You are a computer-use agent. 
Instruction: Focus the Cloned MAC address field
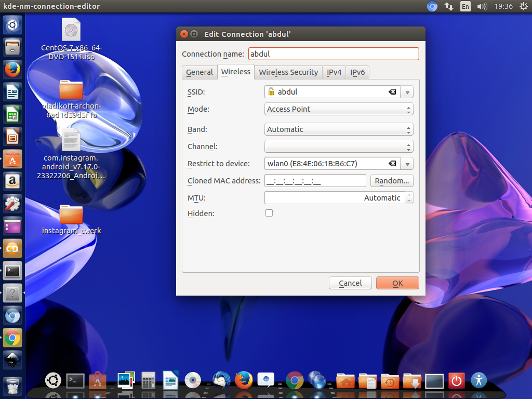(315, 181)
